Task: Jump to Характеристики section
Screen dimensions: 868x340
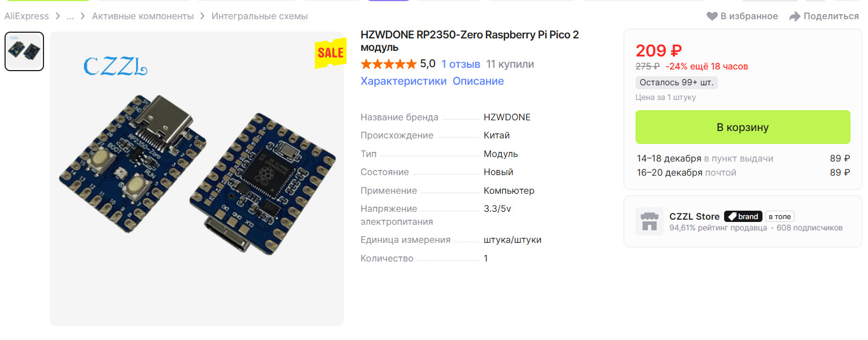Action: click(x=404, y=81)
